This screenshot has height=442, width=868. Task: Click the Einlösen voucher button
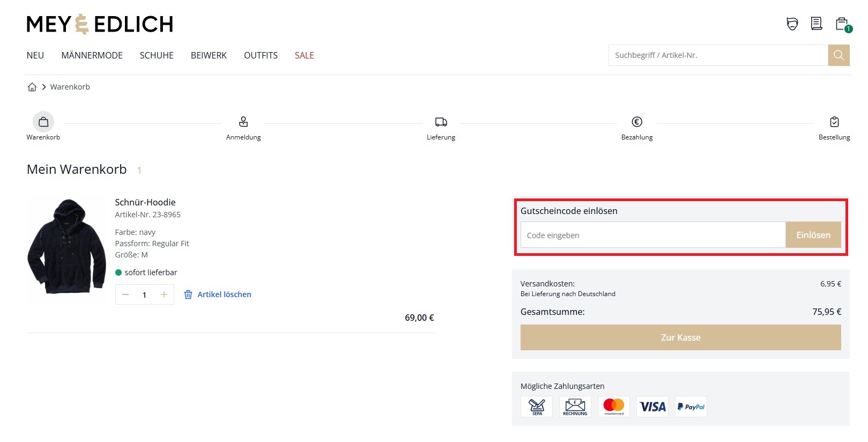[x=813, y=235]
